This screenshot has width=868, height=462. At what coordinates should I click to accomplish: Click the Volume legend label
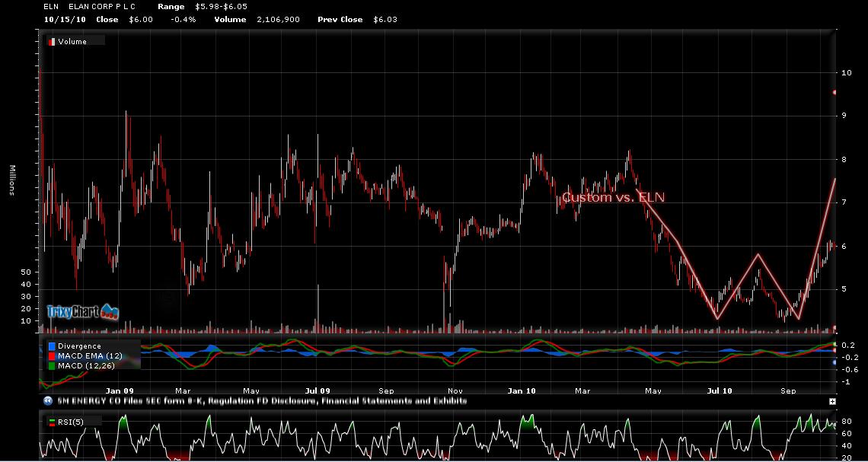point(72,42)
